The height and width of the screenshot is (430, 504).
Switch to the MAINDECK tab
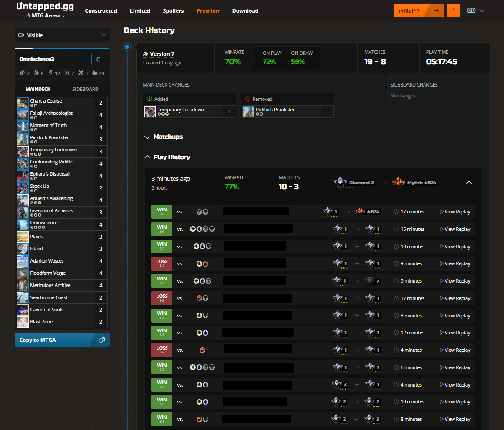38,89
